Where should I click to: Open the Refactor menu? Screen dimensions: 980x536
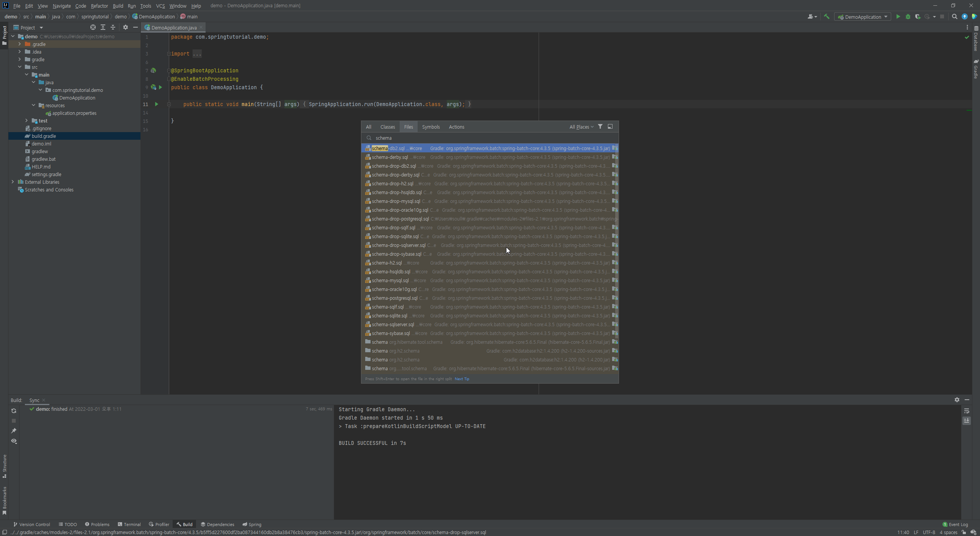click(99, 6)
